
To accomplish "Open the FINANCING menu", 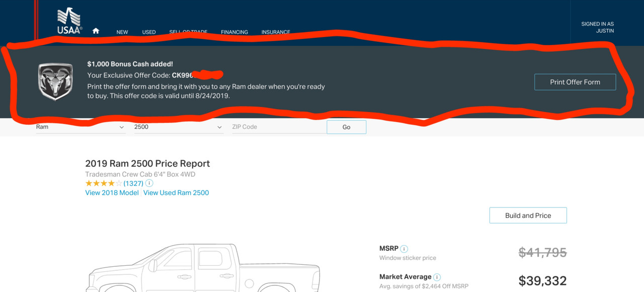I will click(234, 32).
